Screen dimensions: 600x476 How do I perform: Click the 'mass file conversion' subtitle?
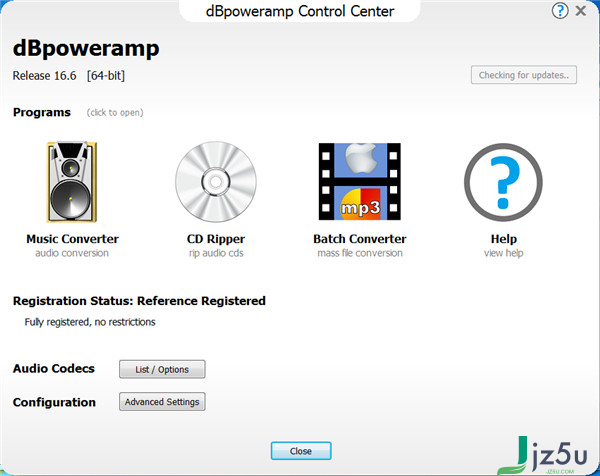pyautogui.click(x=360, y=253)
